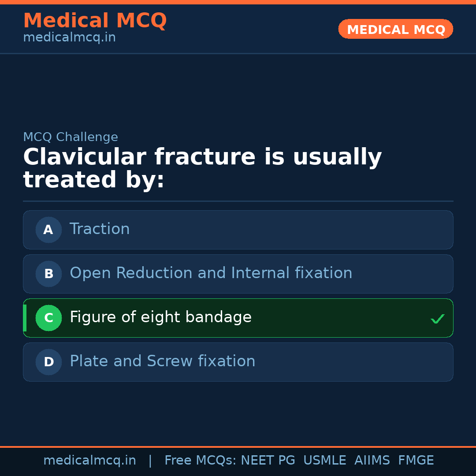Visit medicalmcq.in link under the header title
The width and height of the screenshot is (476, 476).
(69, 38)
